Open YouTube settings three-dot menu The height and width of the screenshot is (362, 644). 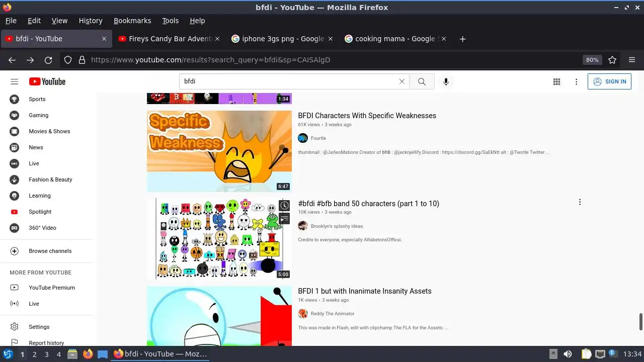[577, 81]
